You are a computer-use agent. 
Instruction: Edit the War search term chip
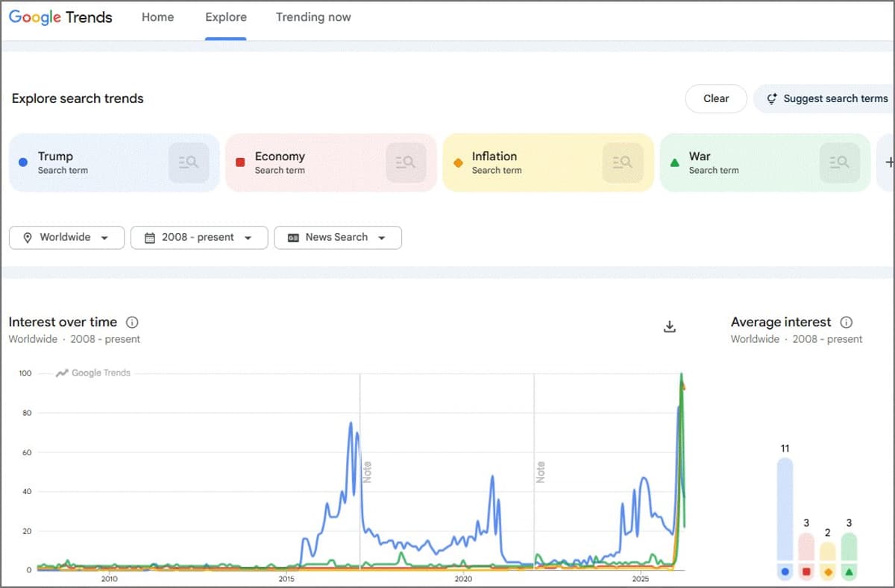765,162
